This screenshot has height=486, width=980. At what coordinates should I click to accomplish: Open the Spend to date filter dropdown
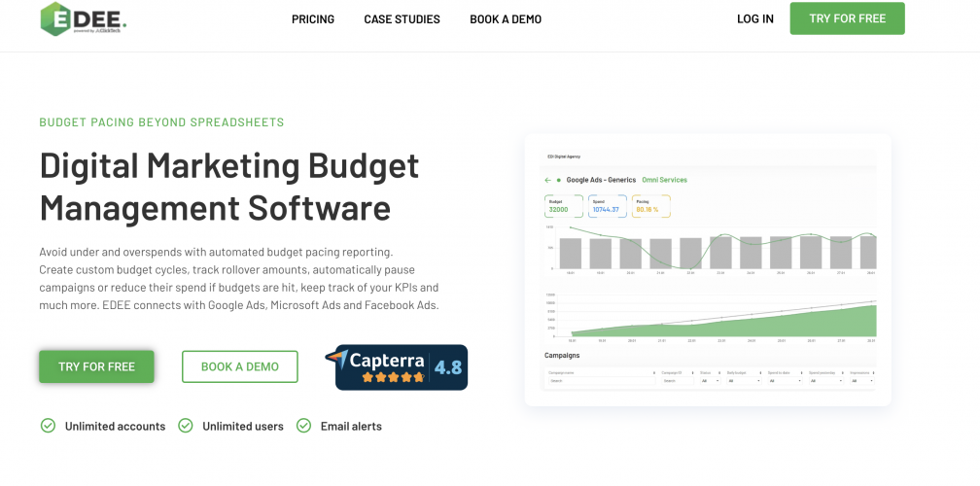(785, 380)
